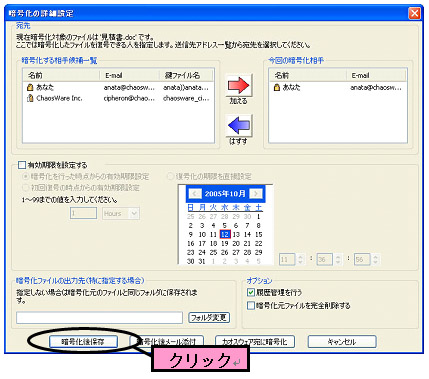Click the 2005年10月 calendar title
429x379 pixels.
click(225, 193)
